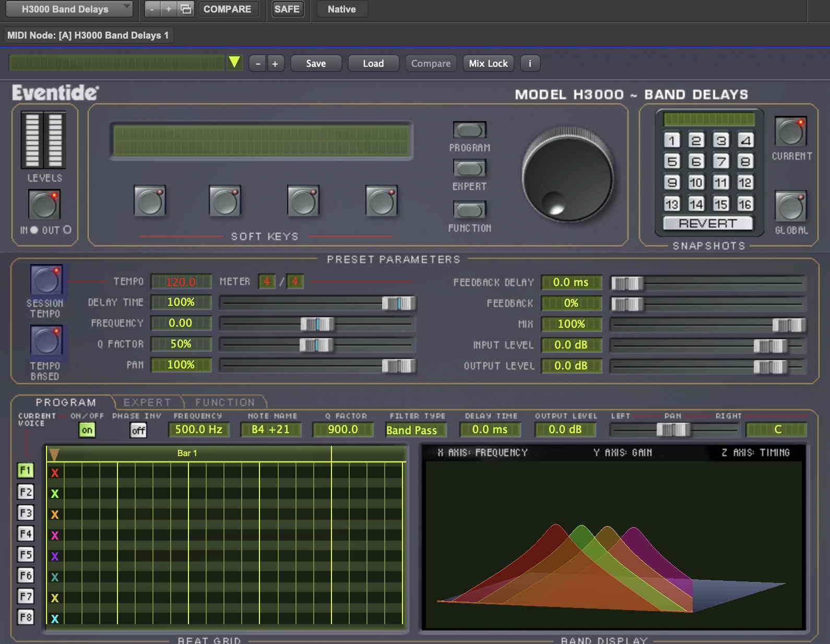Click the TEMPO value field 120.0
Viewport: 830px width, 644px height.
(x=181, y=282)
